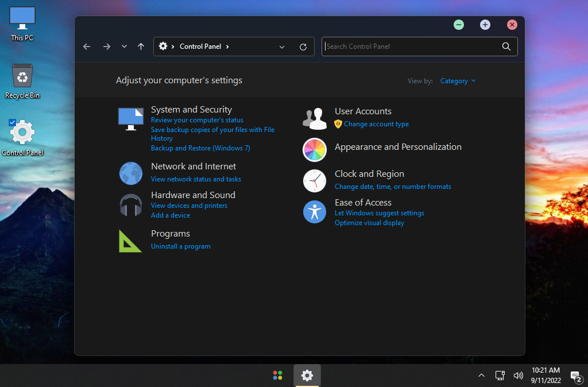The width and height of the screenshot is (588, 387).
Task: Open the System and Security category
Action: coord(191,110)
